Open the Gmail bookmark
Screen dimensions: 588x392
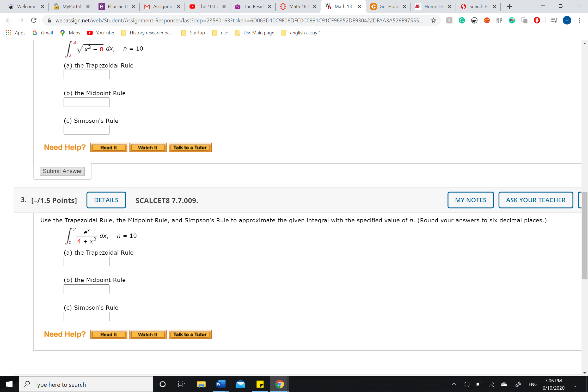coord(42,33)
